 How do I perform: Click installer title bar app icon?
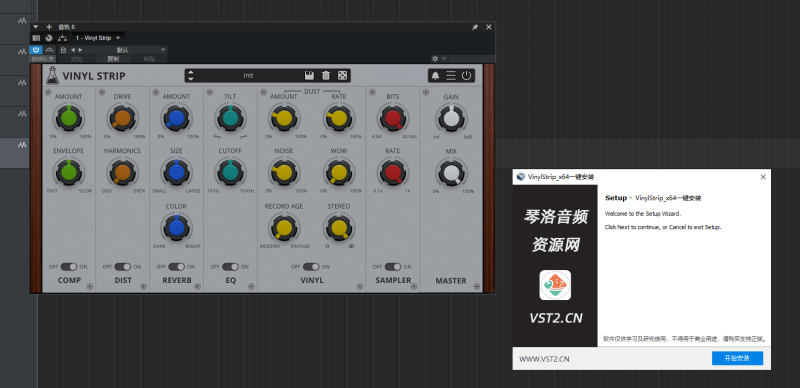(520, 177)
